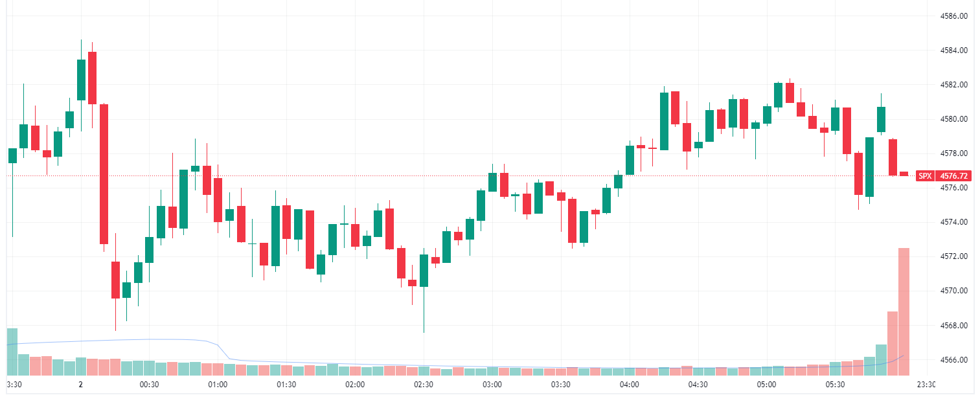
Task: Click the tallest red volume bar
Action: tap(904, 311)
